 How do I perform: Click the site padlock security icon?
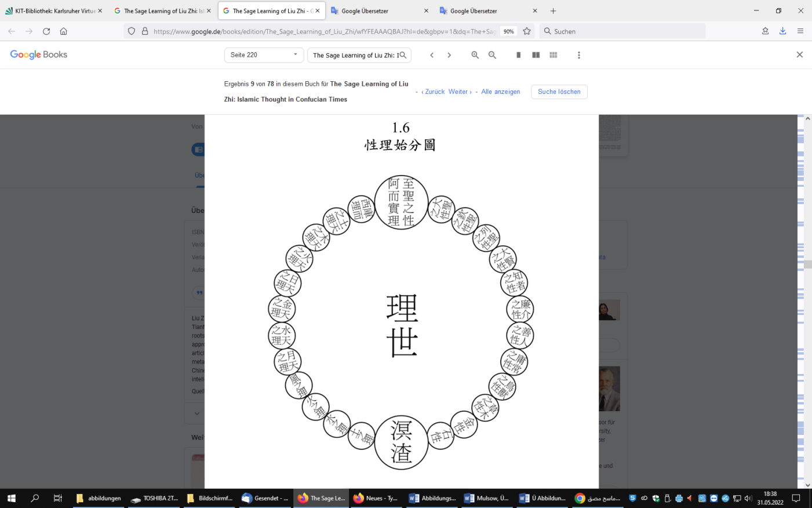coord(145,31)
